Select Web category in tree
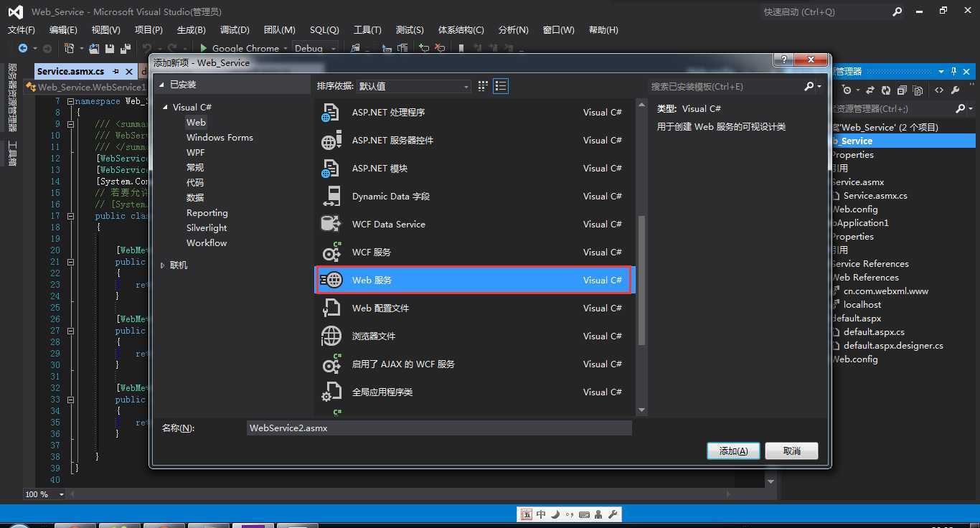Screen dimensions: 980x528 pyautogui.click(x=196, y=123)
